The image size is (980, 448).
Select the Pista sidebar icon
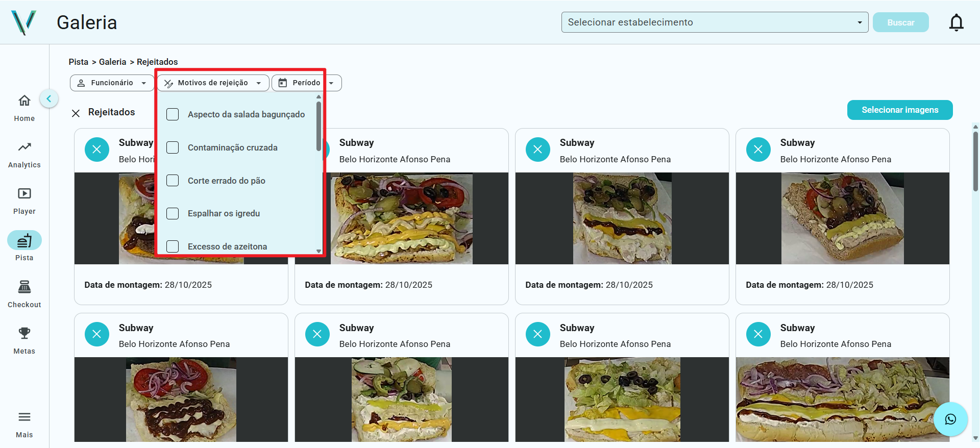pos(24,240)
